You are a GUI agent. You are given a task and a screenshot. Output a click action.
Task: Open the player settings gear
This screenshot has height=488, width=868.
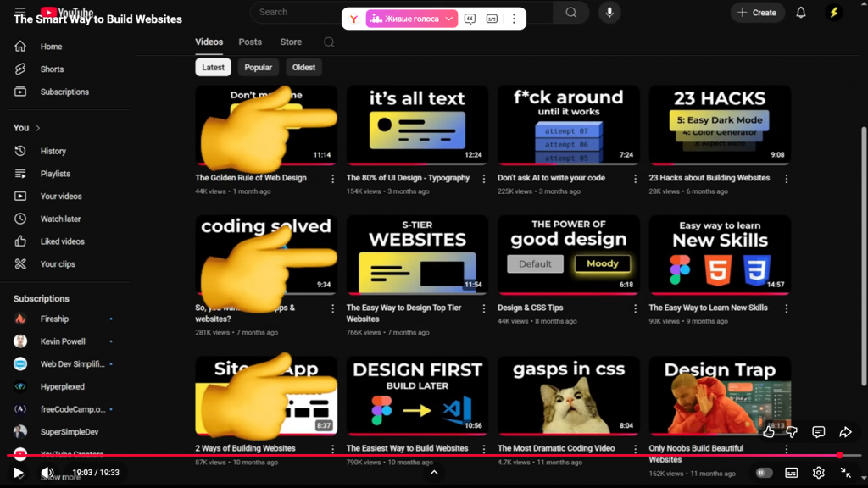coord(818,473)
